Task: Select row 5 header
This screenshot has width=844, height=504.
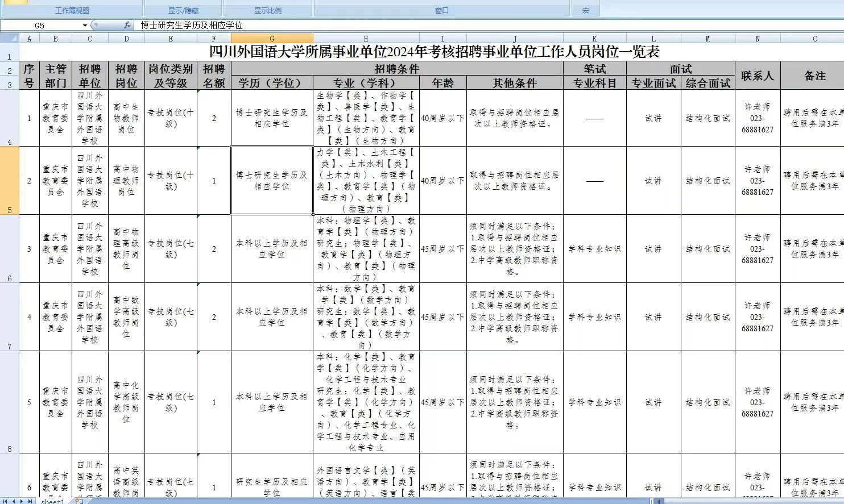Action: (x=10, y=181)
